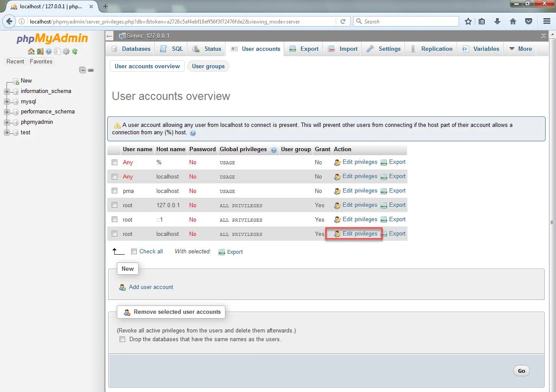The height and width of the screenshot is (392, 556).
Task: Expand the mysql database node
Action: (7, 102)
